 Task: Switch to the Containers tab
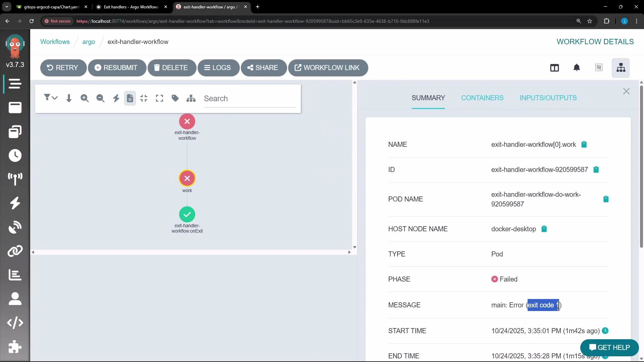(x=482, y=98)
